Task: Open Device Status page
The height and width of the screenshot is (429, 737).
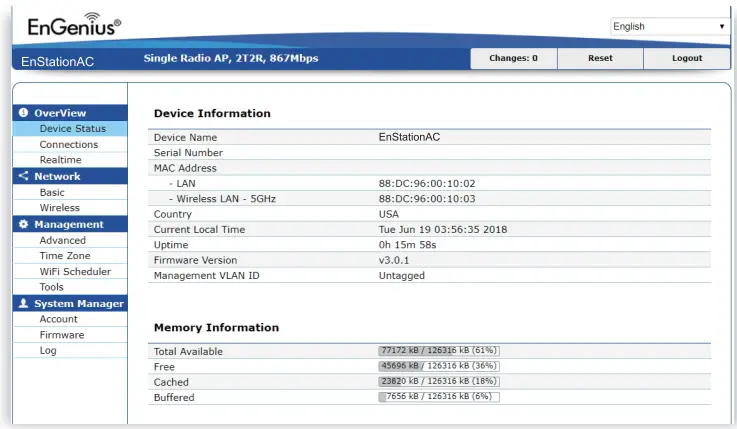Action: (70, 128)
